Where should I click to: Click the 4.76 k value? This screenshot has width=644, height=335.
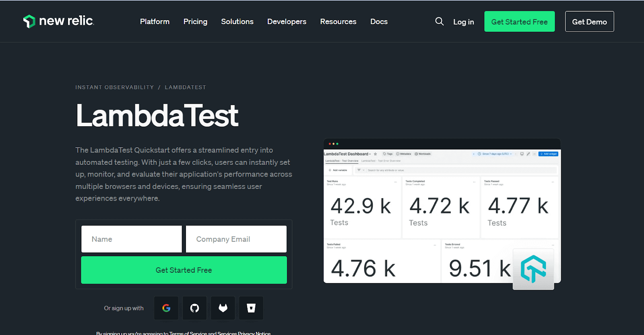[363, 269]
